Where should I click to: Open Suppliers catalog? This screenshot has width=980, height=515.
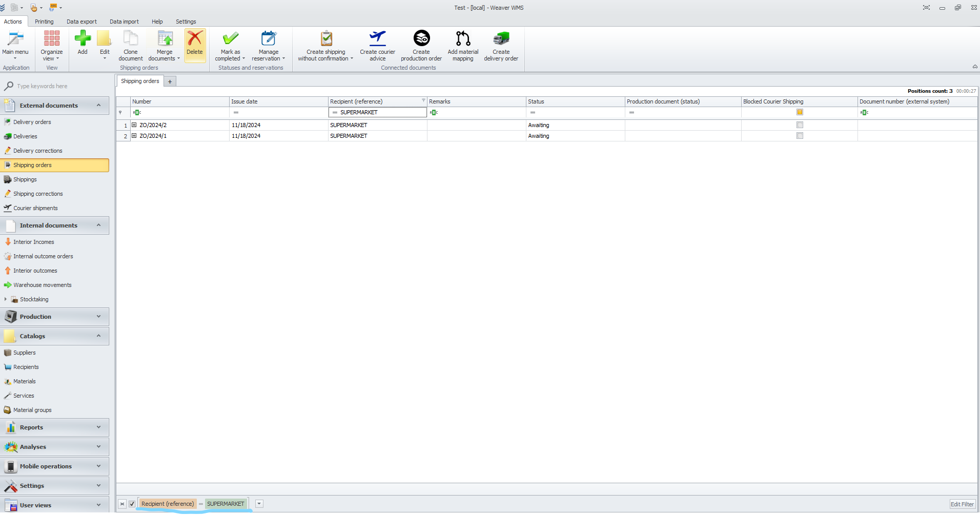pos(24,353)
